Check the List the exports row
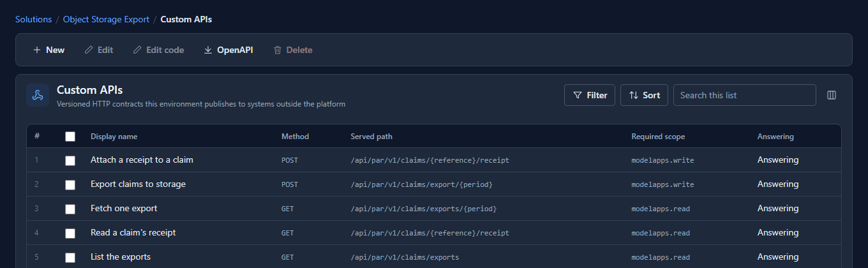This screenshot has width=868, height=268. pyautogui.click(x=70, y=258)
